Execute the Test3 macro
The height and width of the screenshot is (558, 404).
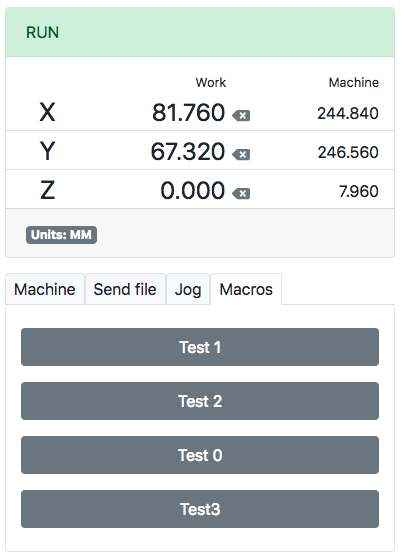pos(200,509)
